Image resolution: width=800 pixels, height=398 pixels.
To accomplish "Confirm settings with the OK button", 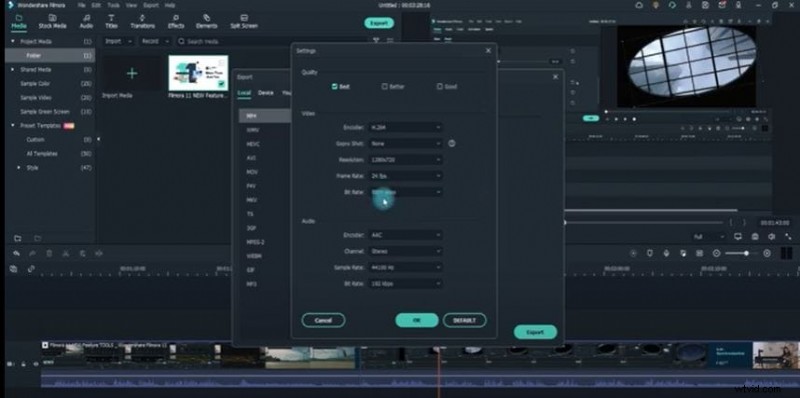I will (x=417, y=320).
